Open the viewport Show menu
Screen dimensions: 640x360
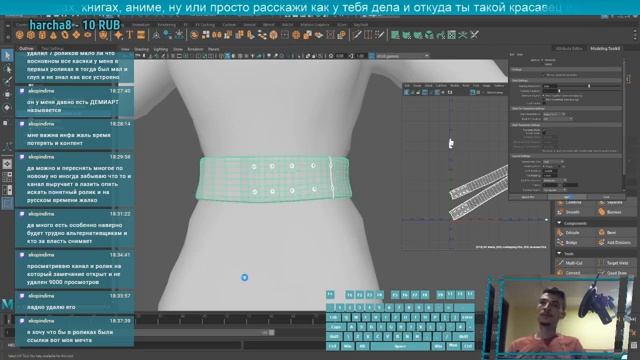pos(178,49)
